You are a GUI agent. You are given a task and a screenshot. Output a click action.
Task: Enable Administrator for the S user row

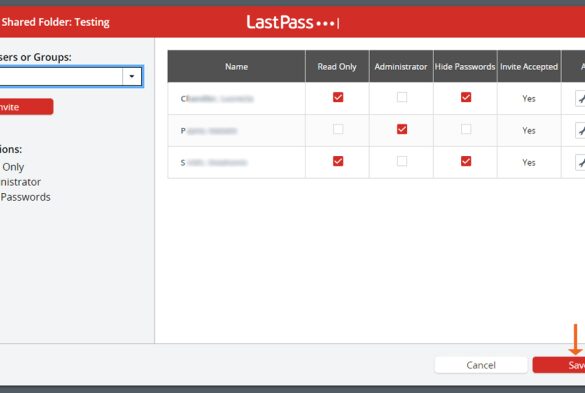coord(402,161)
